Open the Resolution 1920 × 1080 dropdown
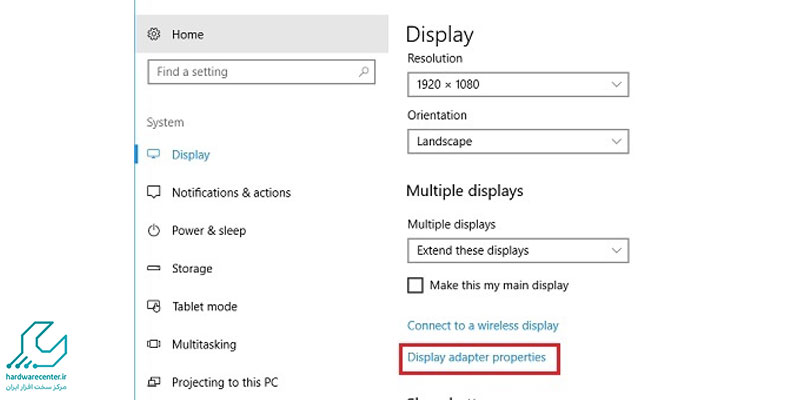The height and width of the screenshot is (400, 800). [518, 85]
